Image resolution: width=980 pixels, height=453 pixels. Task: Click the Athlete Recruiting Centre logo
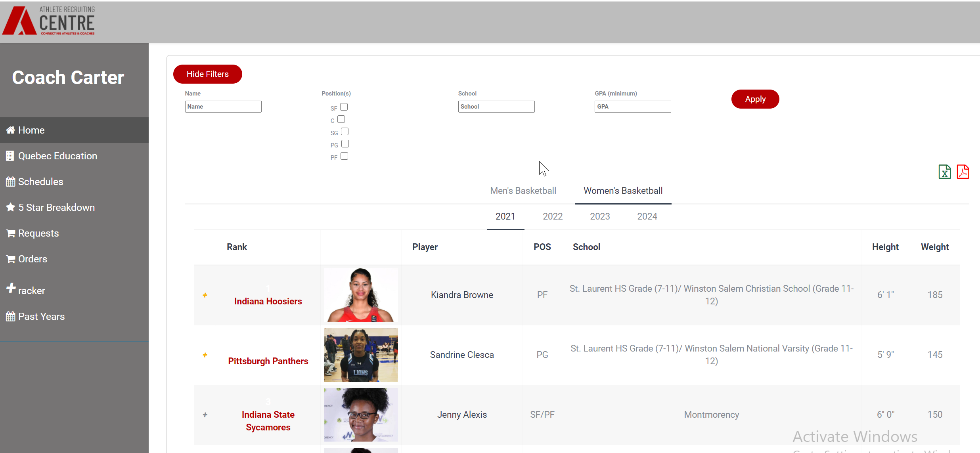pos(49,21)
